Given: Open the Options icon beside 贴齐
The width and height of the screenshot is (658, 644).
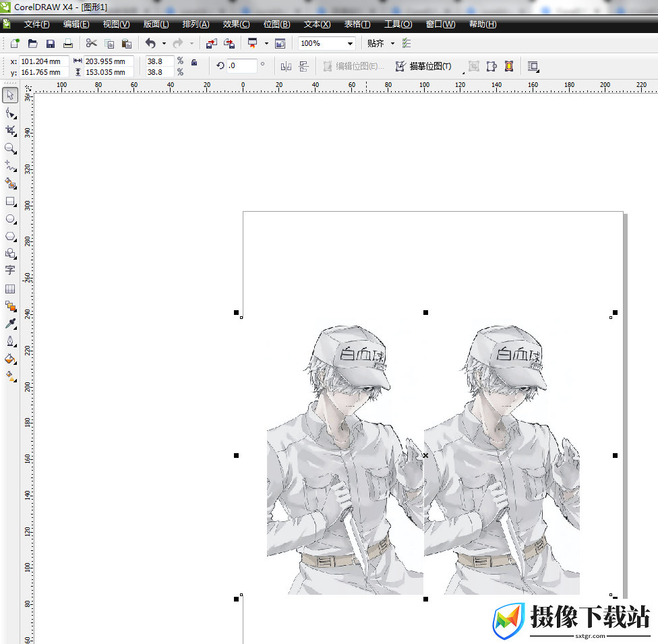Looking at the screenshot, I should point(407,43).
